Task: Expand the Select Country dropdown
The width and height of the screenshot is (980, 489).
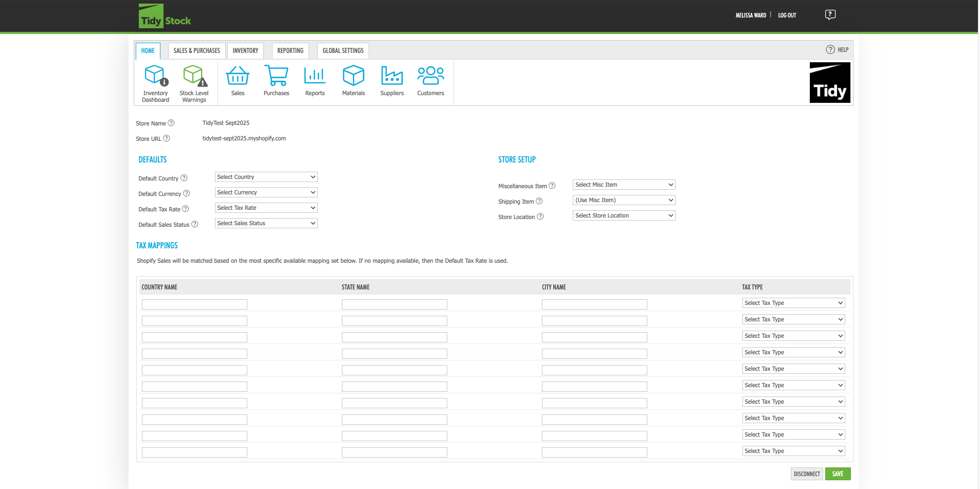Action: tap(266, 177)
